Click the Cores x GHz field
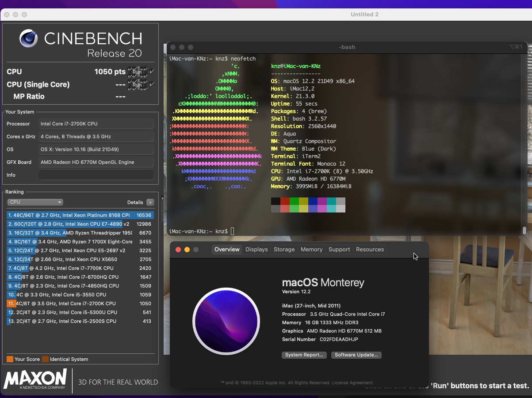The width and height of the screenshot is (532, 398). 96,136
